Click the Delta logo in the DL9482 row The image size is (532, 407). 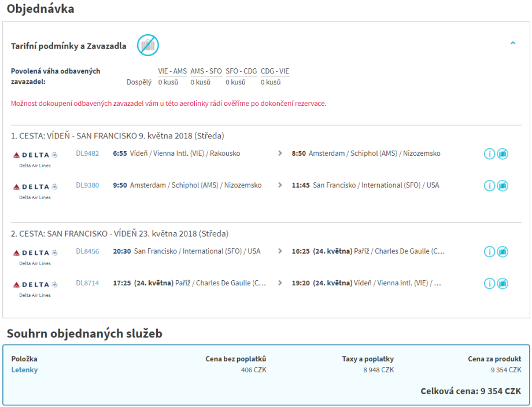point(35,155)
